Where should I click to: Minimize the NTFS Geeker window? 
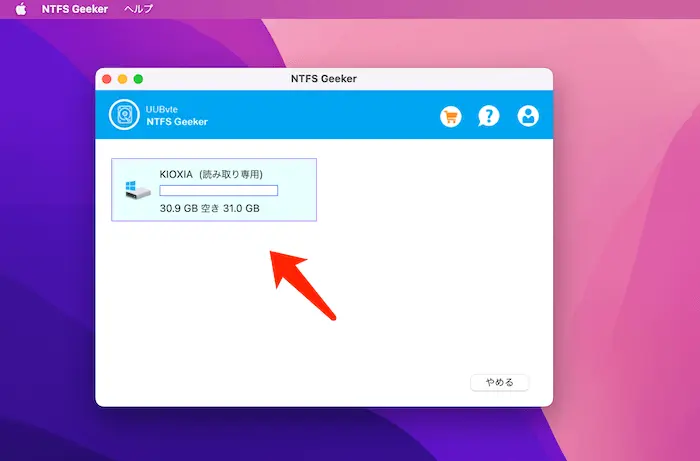[x=122, y=79]
